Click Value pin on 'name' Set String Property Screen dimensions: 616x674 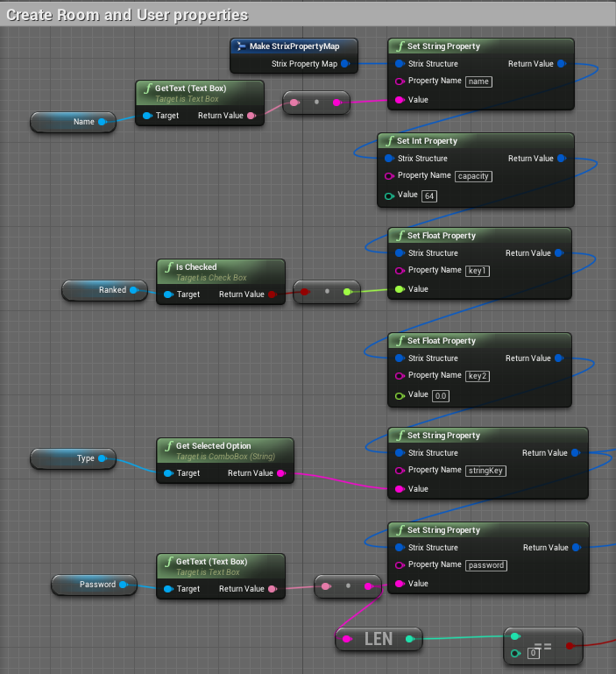pos(400,100)
